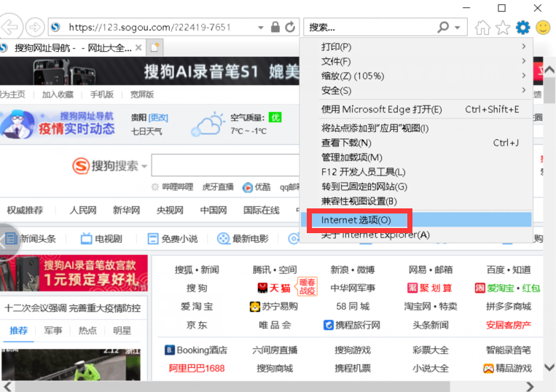The image size is (556, 392).
Task: Select Internet 选项(O) menu item
Action: (x=356, y=220)
